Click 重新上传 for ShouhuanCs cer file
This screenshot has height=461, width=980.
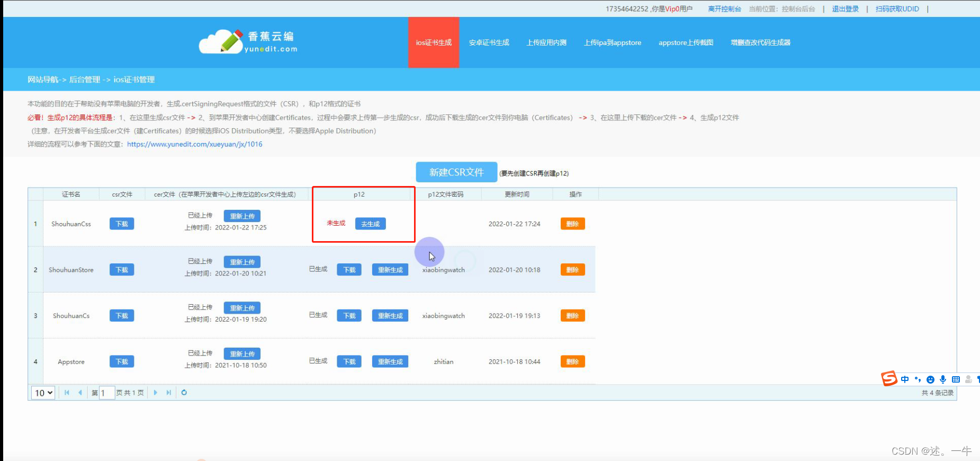point(242,308)
